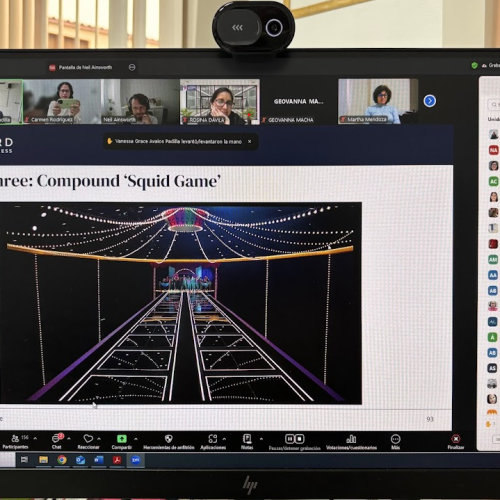Click the red Finalizar meeting icon
500x500 pixels.
point(456,439)
